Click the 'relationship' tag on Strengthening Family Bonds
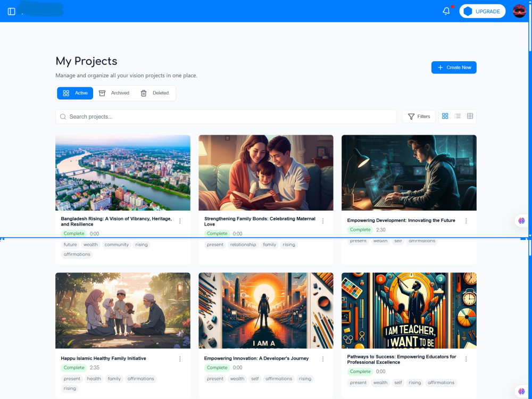Screen dimensions: 532x399 click(x=243, y=245)
